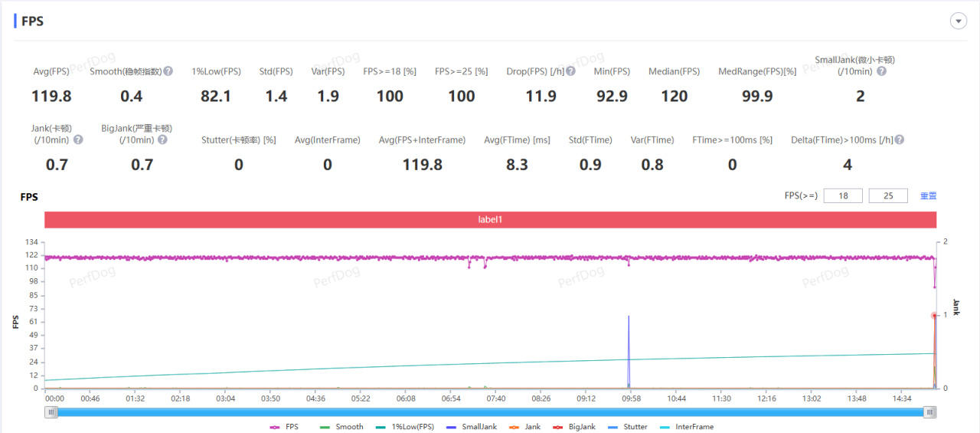
Task: Select the red label1 bar
Action: tap(490, 219)
